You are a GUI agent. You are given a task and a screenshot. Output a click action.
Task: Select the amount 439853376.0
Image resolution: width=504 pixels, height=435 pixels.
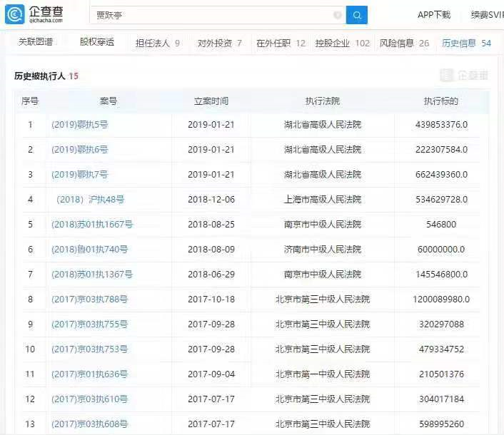[x=441, y=125]
